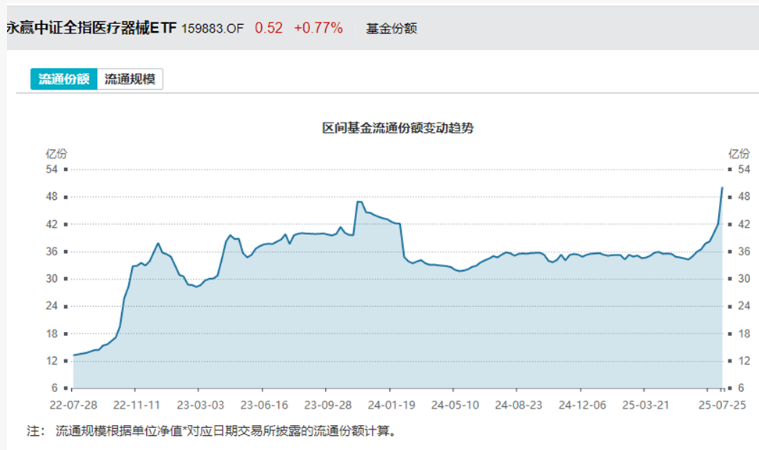The width and height of the screenshot is (759, 450).
Task: Switch to the 流通规模 tab
Action: (130, 79)
